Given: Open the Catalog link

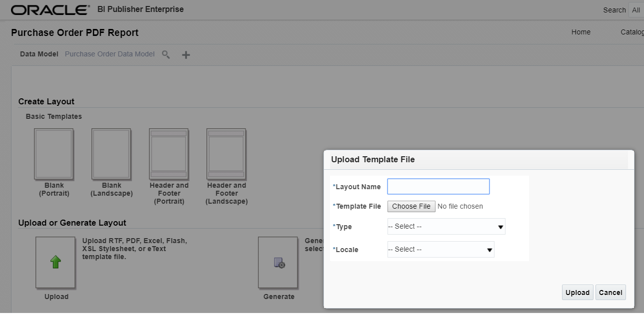Looking at the screenshot, I should (631, 32).
